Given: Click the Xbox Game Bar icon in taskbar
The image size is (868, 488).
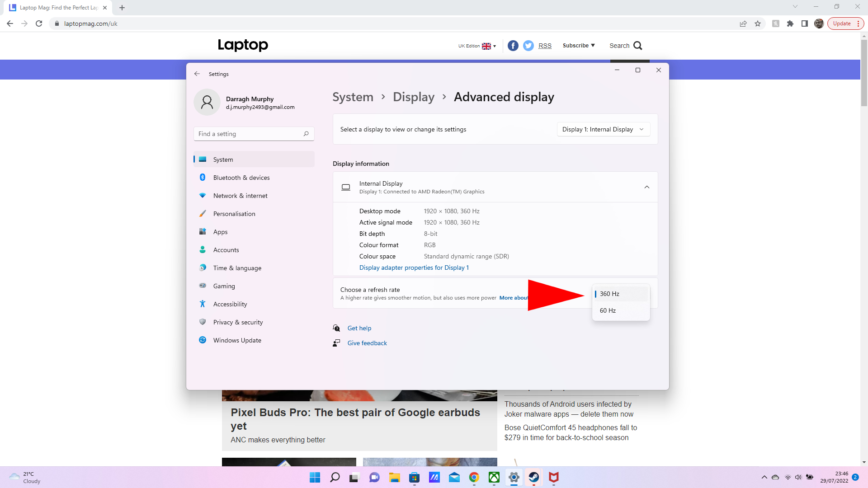Looking at the screenshot, I should 494,477.
